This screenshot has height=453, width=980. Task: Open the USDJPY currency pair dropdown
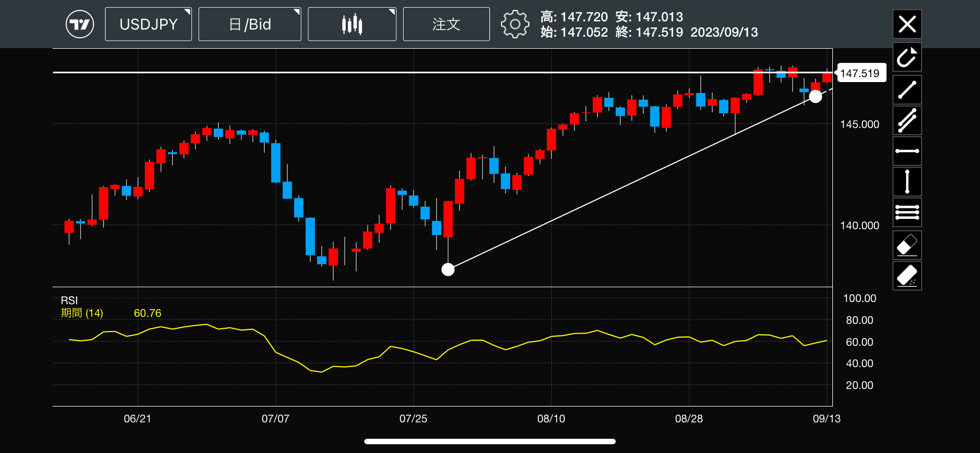[148, 24]
